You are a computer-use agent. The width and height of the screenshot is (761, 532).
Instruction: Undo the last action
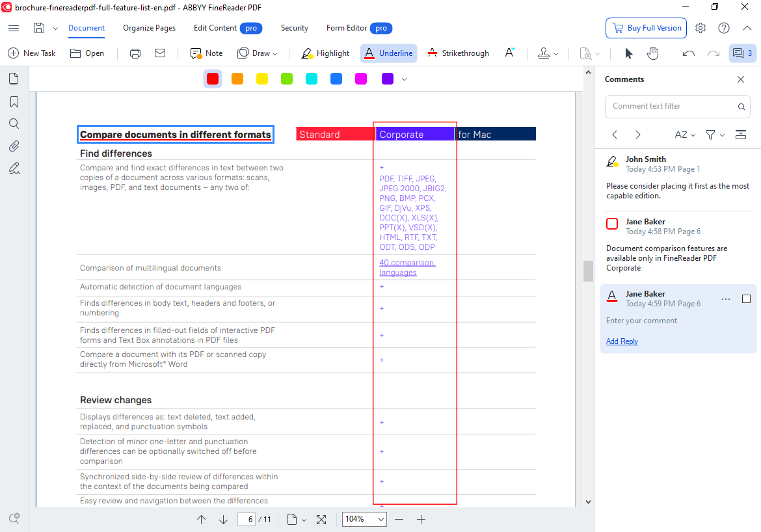coord(689,53)
